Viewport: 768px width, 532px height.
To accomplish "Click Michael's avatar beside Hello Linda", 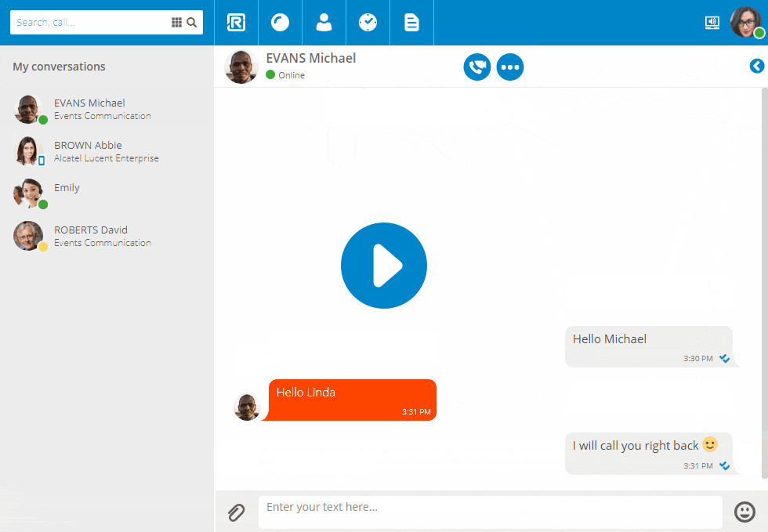I will [247, 407].
